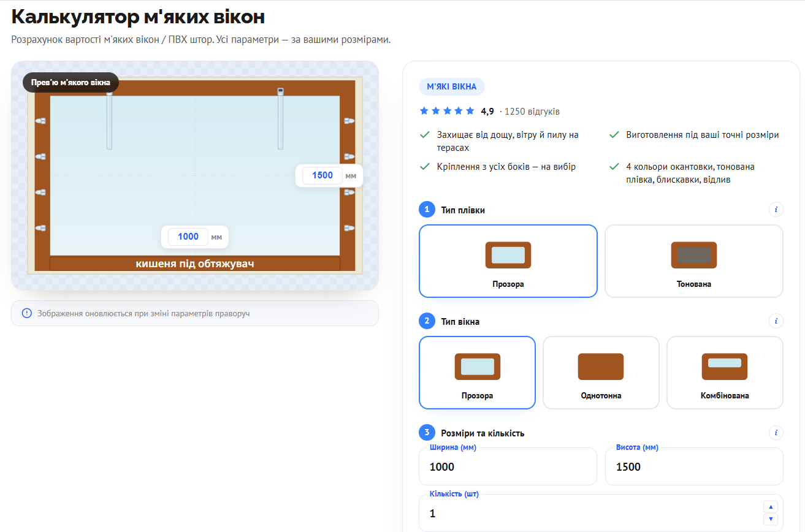Image resolution: width=805 pixels, height=532 pixels.
Task: Click checkmark beside Захищає від дощу
Action: tap(424, 135)
